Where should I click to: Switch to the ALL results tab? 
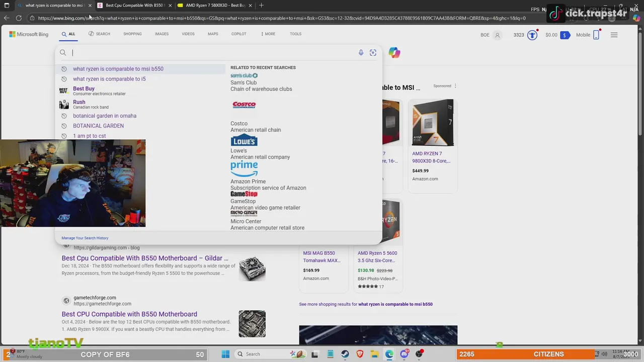coord(68,34)
